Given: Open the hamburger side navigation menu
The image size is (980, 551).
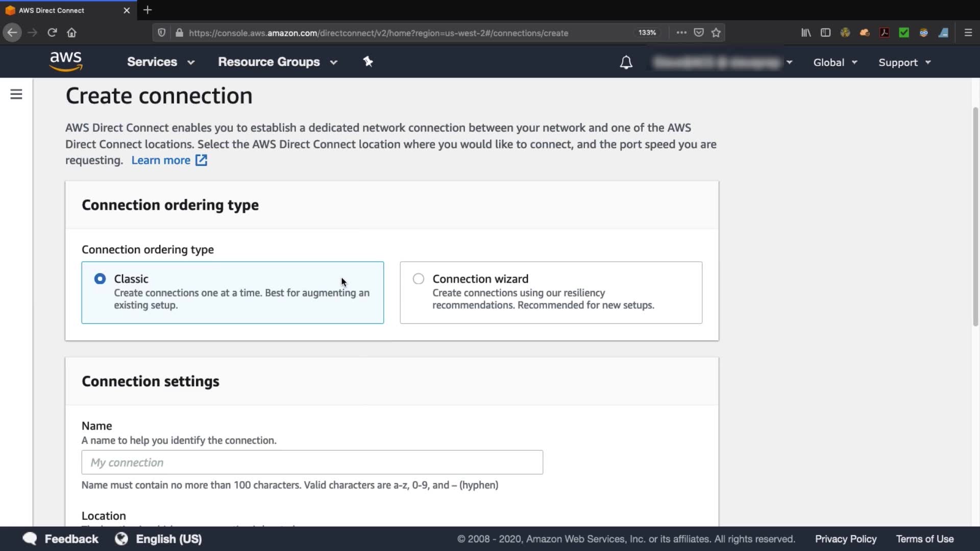Looking at the screenshot, I should pos(16,94).
